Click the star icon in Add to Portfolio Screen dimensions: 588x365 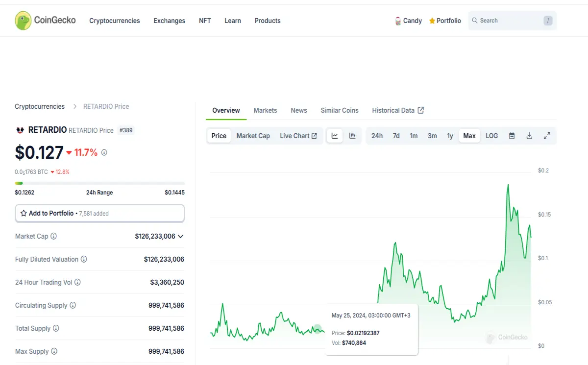coord(24,213)
